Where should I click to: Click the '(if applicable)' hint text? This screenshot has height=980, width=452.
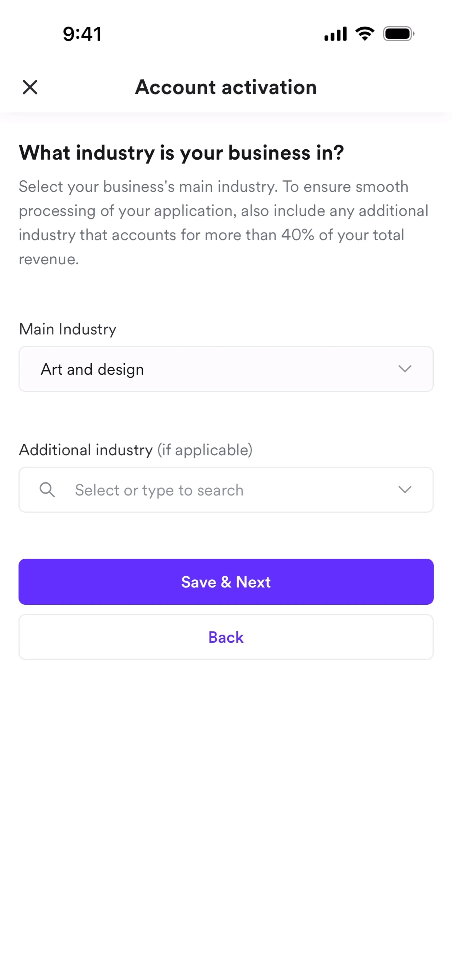click(205, 450)
